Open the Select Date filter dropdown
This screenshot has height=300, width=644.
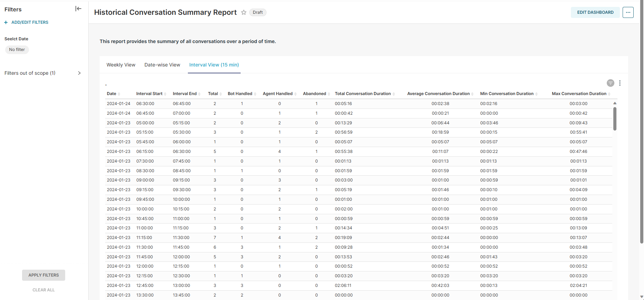click(17, 50)
